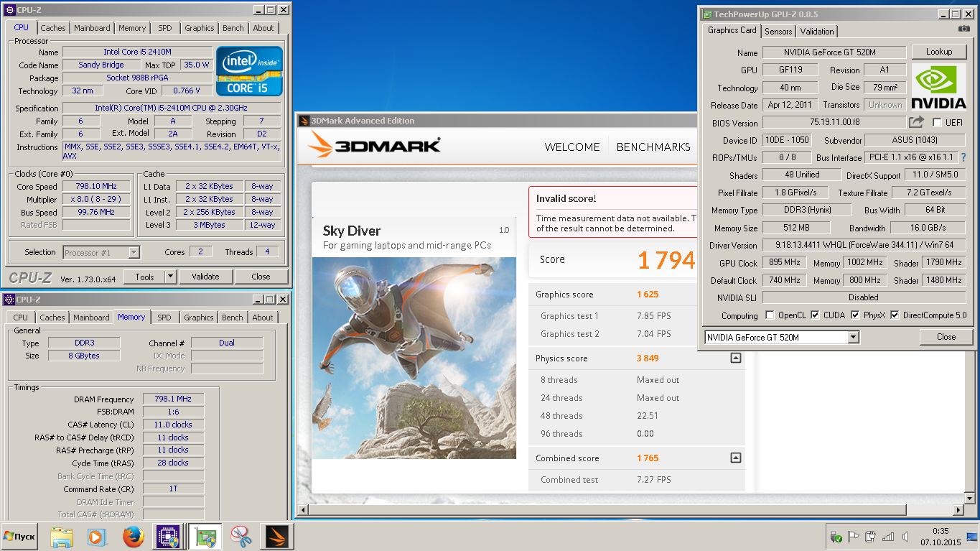This screenshot has width=980, height=551.
Task: Collapse the Physics score section
Action: coord(735,358)
